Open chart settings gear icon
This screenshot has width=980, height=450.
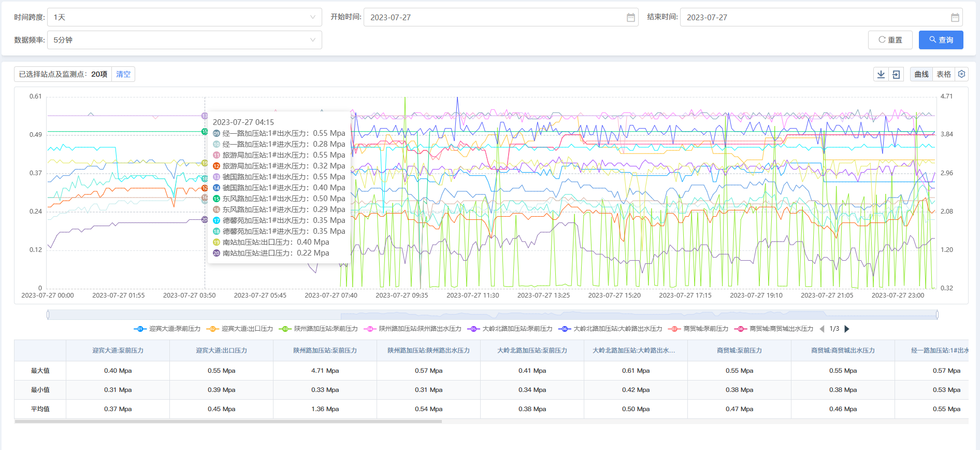click(961, 74)
